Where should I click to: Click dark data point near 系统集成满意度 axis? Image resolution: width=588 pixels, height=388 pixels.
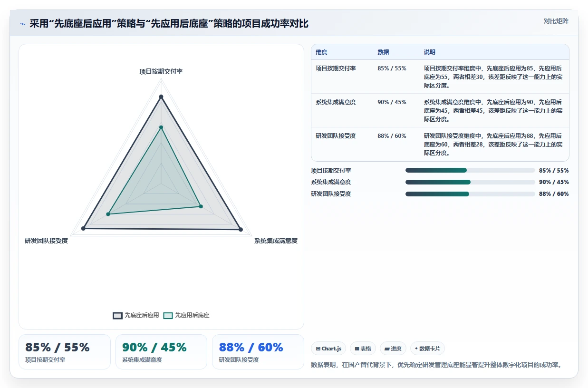[241, 230]
